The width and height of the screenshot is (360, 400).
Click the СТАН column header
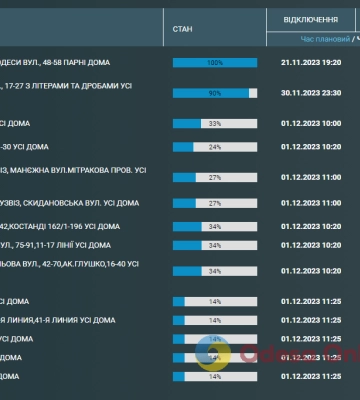(x=182, y=29)
